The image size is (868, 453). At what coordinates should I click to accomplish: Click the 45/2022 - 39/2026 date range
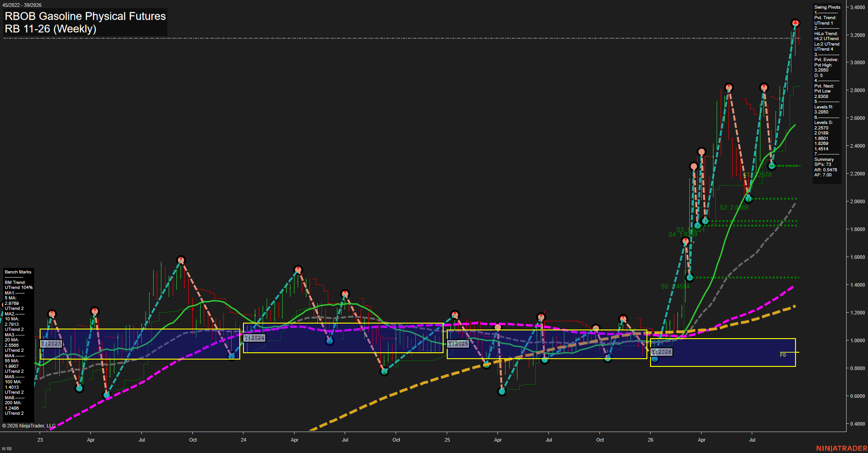pyautogui.click(x=21, y=5)
